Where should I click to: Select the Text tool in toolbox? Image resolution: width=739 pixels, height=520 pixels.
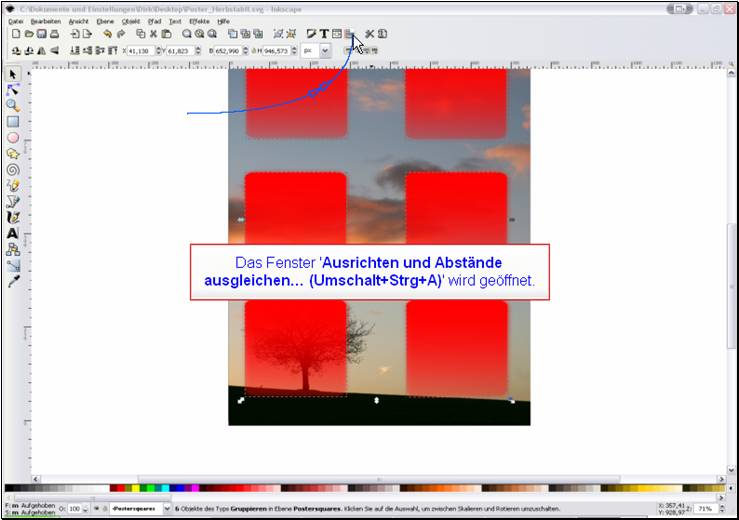pyautogui.click(x=13, y=233)
